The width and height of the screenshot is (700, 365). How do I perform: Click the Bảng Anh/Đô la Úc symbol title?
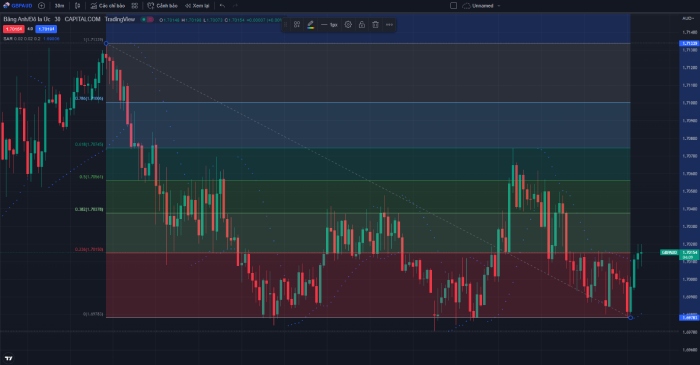27,19
